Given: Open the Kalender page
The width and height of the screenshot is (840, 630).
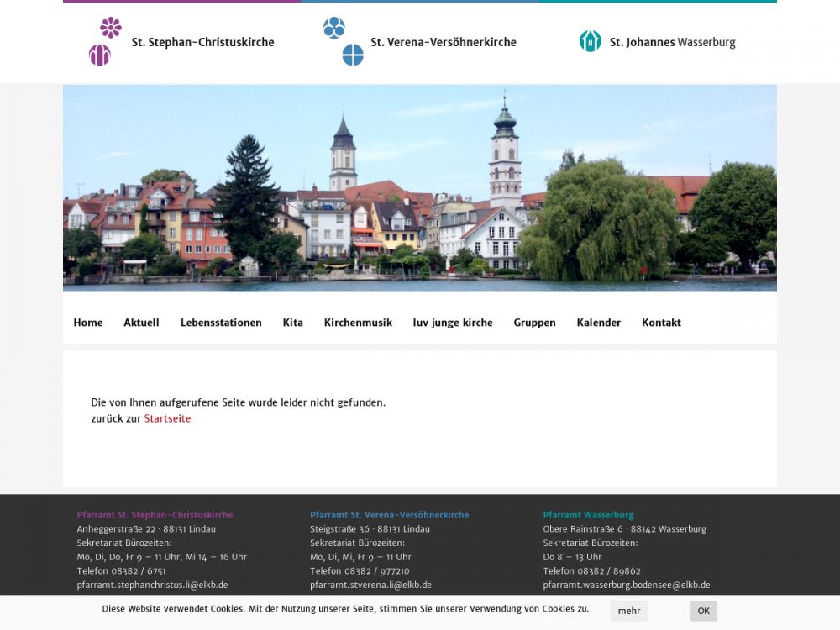Looking at the screenshot, I should [x=599, y=323].
